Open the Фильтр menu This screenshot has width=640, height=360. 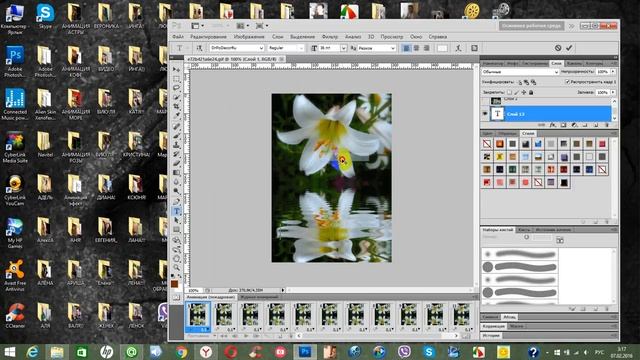pyautogui.click(x=330, y=37)
